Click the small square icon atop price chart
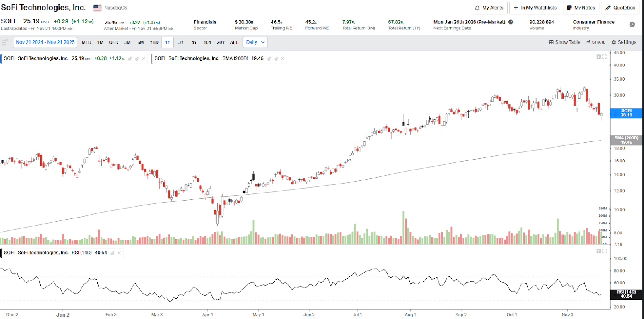This screenshot has height=319, width=644. [599, 57]
